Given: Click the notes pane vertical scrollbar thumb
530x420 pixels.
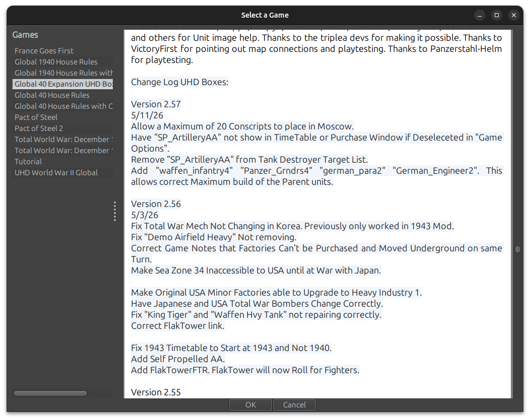Looking at the screenshot, I should [517, 249].
